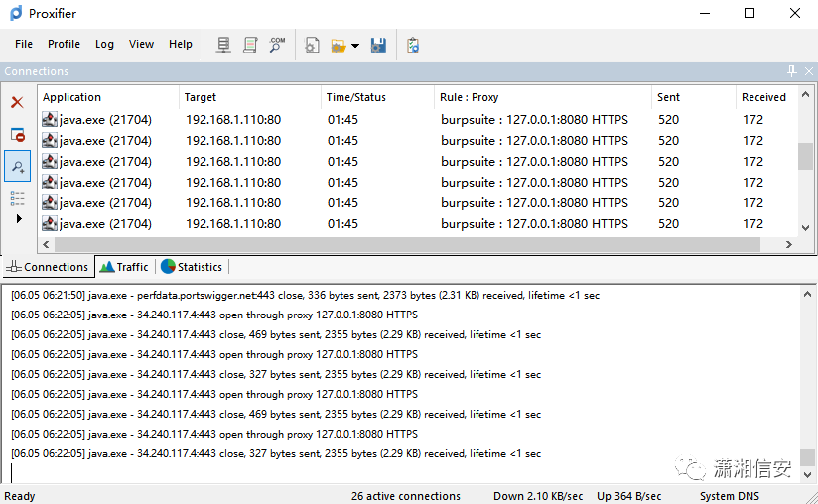Image resolution: width=818 pixels, height=504 pixels.
Task: Save profile using the floppy disk icon
Action: (x=378, y=46)
